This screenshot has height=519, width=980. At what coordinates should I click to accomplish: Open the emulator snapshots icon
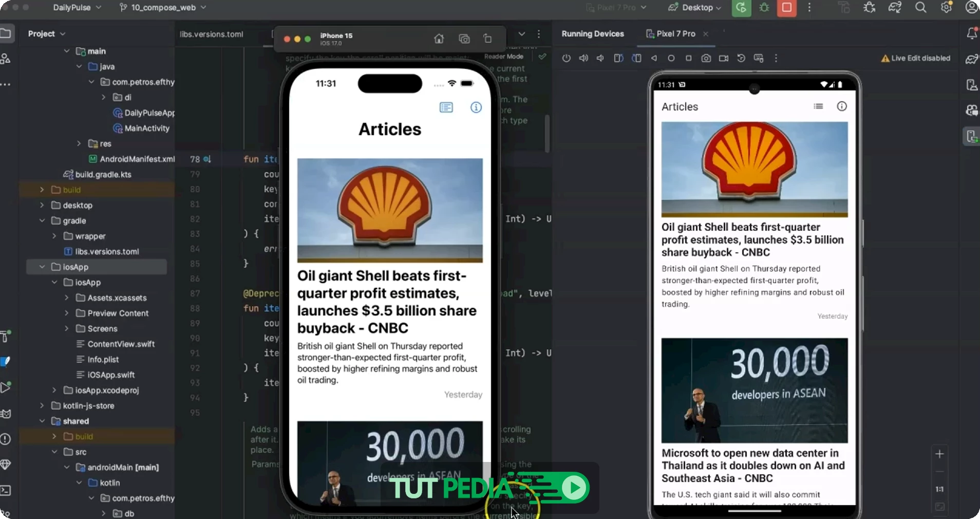741,58
